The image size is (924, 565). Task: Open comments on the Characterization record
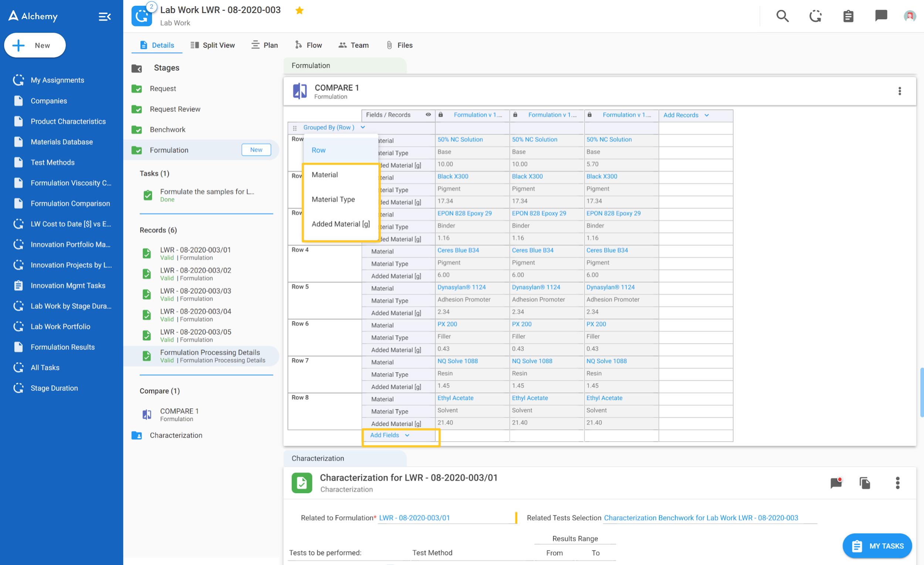pyautogui.click(x=836, y=483)
